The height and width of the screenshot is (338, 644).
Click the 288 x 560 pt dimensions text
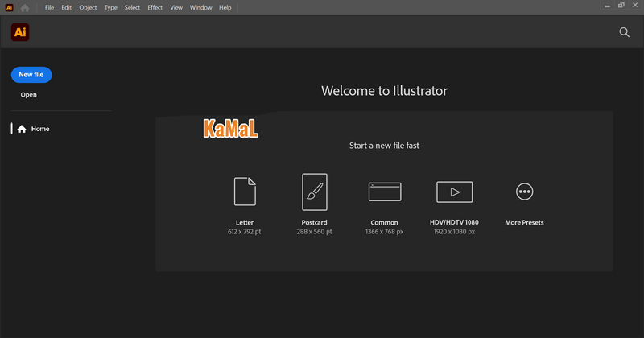tap(314, 232)
